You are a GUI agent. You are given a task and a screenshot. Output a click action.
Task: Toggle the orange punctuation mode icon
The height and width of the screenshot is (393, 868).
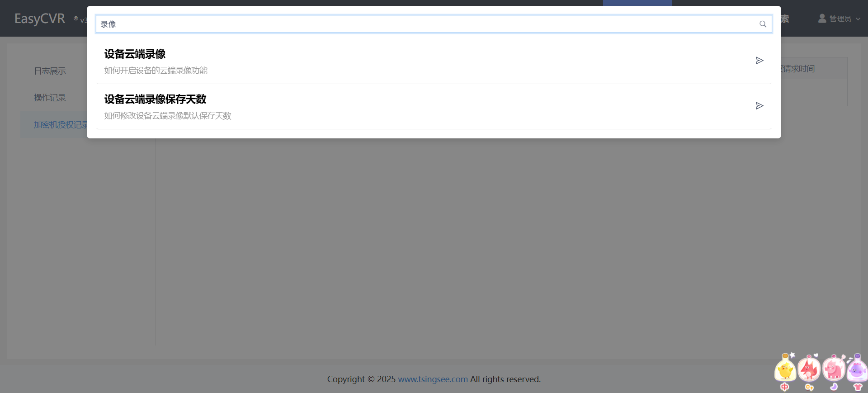809,387
